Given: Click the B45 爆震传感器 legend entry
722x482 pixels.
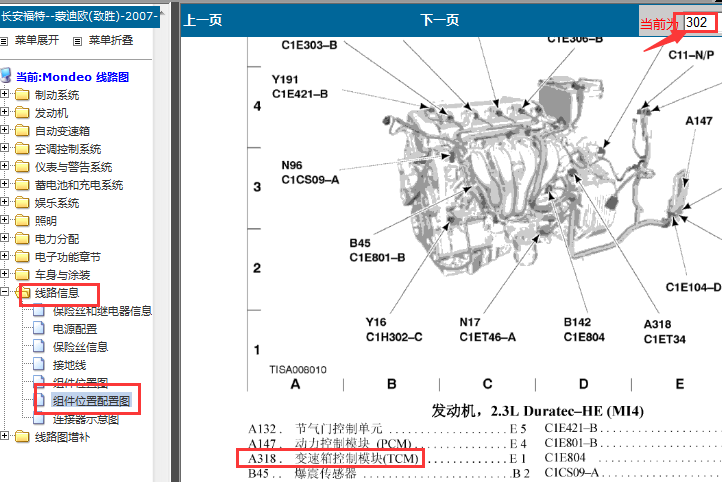Looking at the screenshot, I should tap(302, 473).
